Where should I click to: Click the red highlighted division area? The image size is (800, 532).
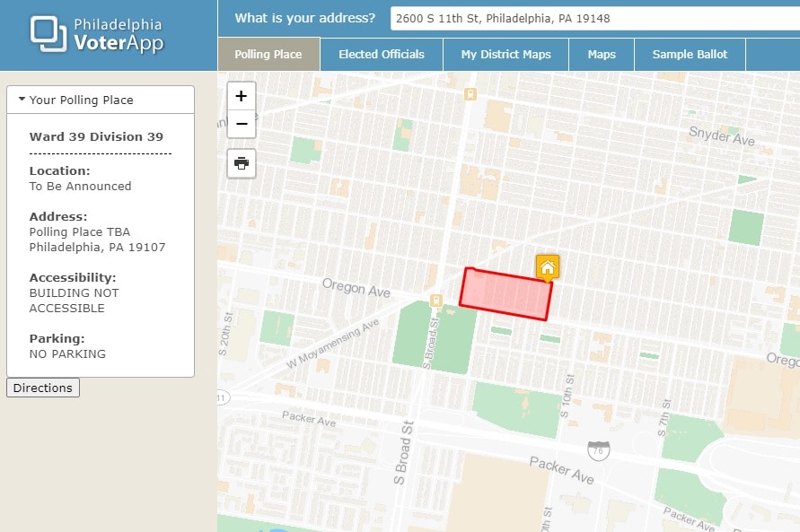click(505, 293)
